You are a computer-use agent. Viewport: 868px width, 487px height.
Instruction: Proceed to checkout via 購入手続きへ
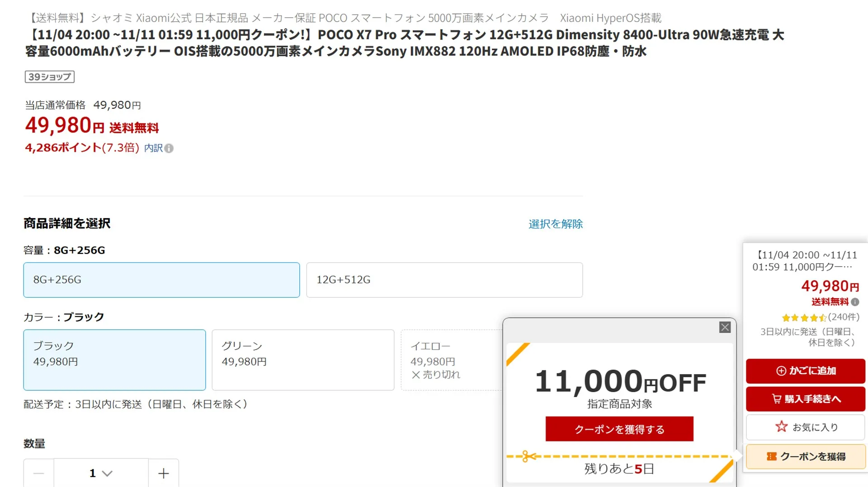coord(805,399)
